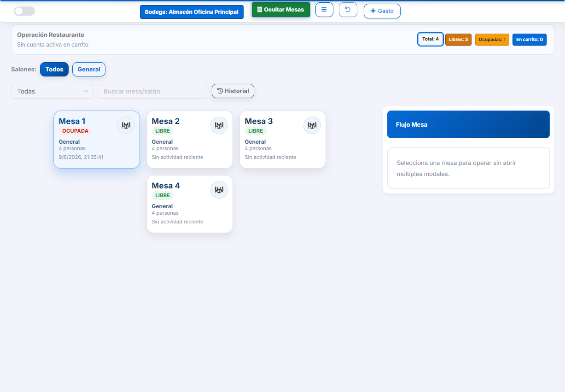
Task: Click Mesa 2 table seating icon
Action: (x=219, y=125)
